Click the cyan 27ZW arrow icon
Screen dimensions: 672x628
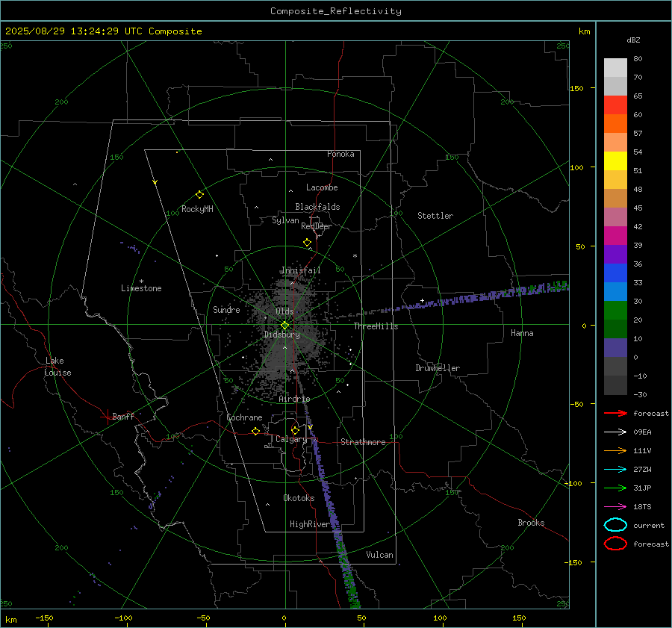tap(615, 470)
